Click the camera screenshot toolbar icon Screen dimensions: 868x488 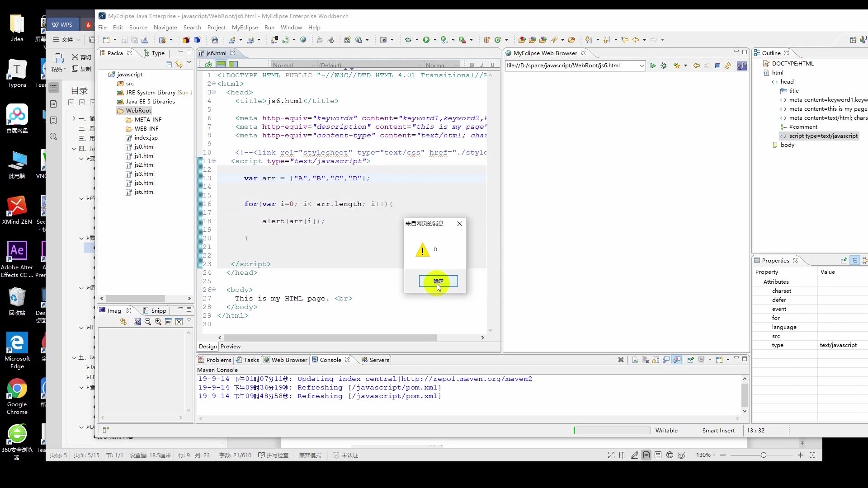[383, 40]
